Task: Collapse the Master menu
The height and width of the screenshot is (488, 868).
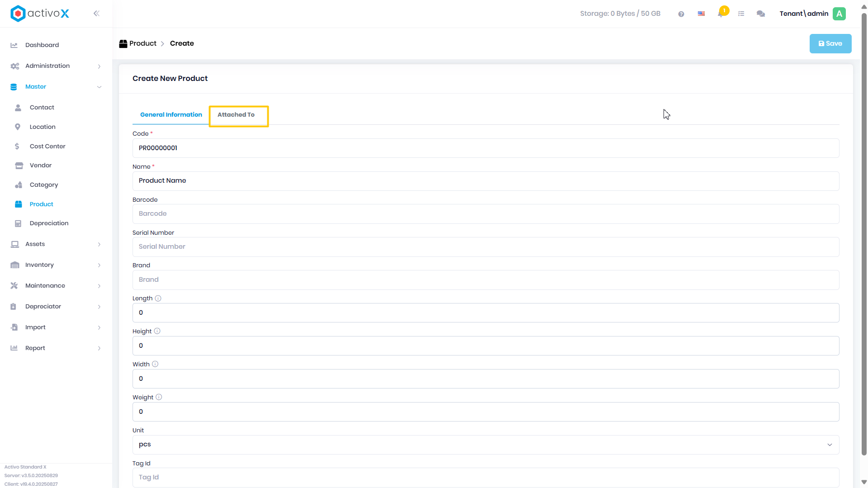Action: coord(99,87)
